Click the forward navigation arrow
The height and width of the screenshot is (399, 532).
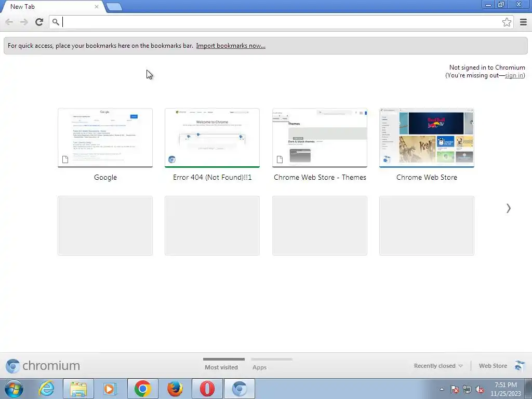pyautogui.click(x=24, y=22)
